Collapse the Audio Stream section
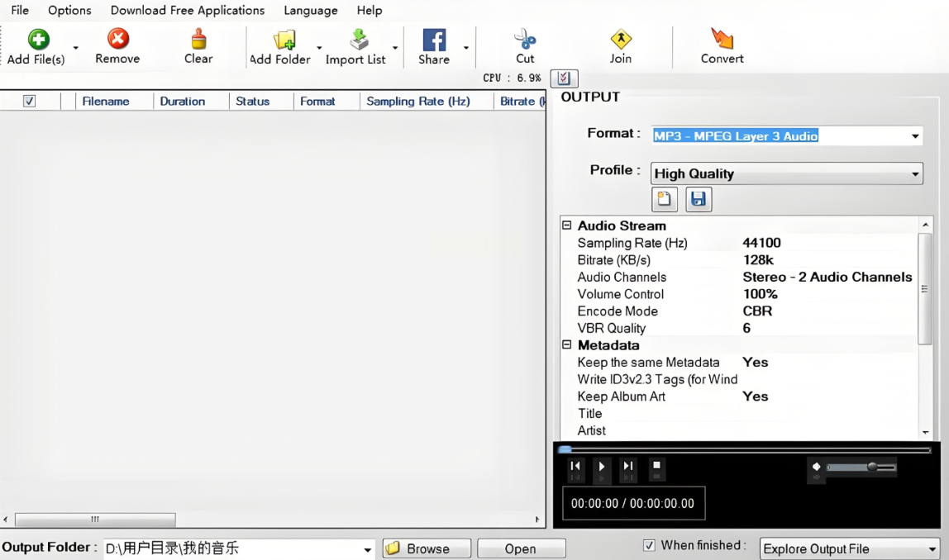 coord(567,225)
